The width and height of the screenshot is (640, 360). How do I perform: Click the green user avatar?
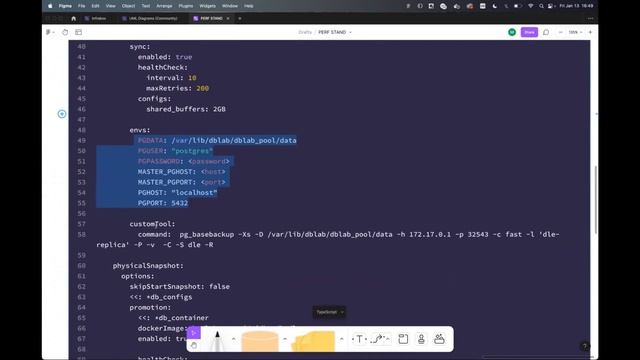(512, 32)
